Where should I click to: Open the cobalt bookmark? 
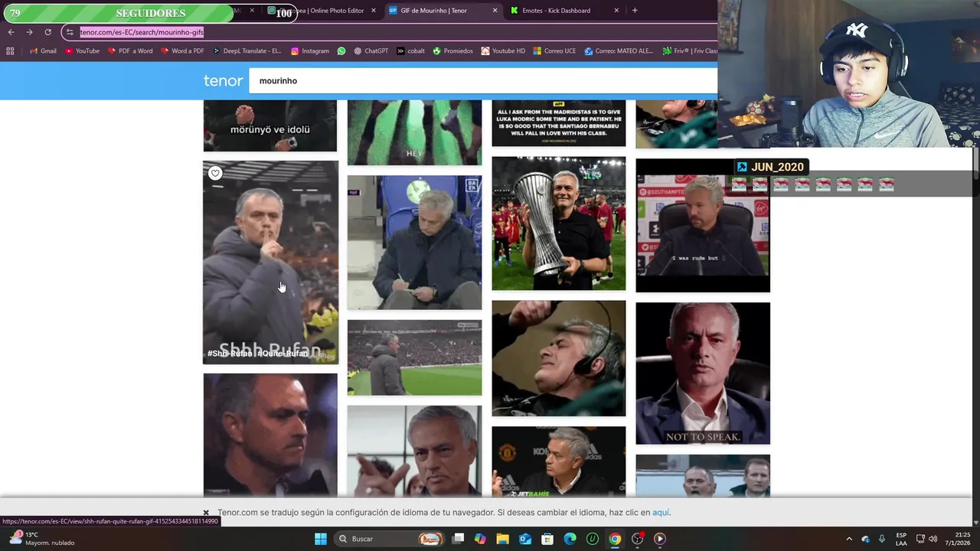(410, 51)
